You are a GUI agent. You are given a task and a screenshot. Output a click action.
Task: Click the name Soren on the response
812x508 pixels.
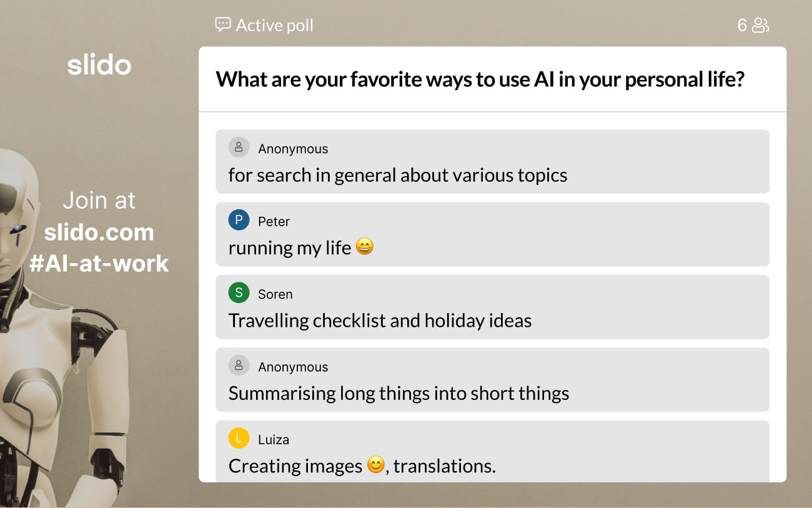point(275,294)
